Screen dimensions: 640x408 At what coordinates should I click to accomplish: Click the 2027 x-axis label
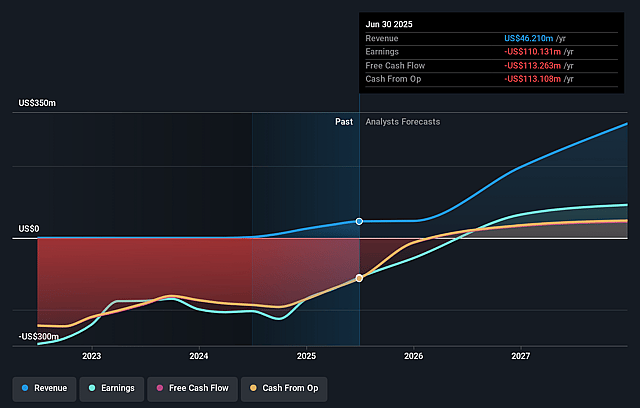pyautogui.click(x=521, y=356)
